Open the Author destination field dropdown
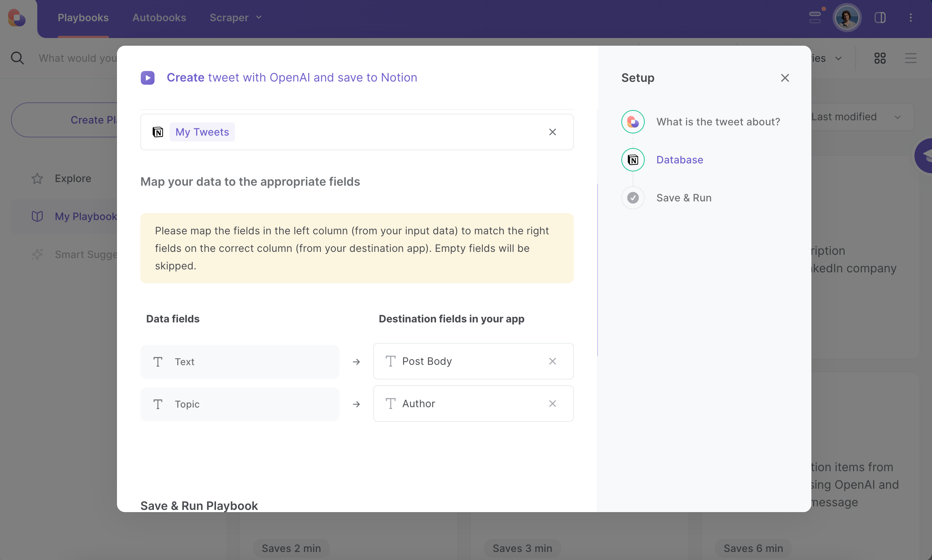Viewport: 932px width, 560px height. pyautogui.click(x=473, y=404)
